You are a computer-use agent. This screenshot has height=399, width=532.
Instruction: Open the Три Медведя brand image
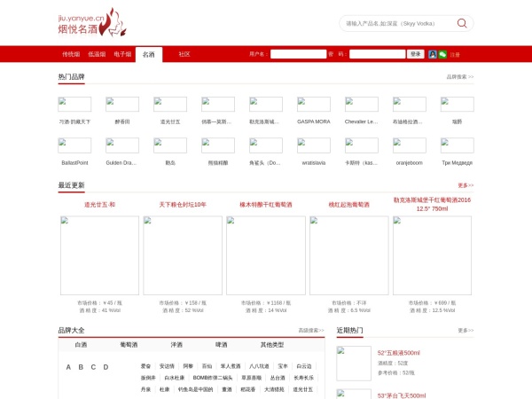click(457, 145)
